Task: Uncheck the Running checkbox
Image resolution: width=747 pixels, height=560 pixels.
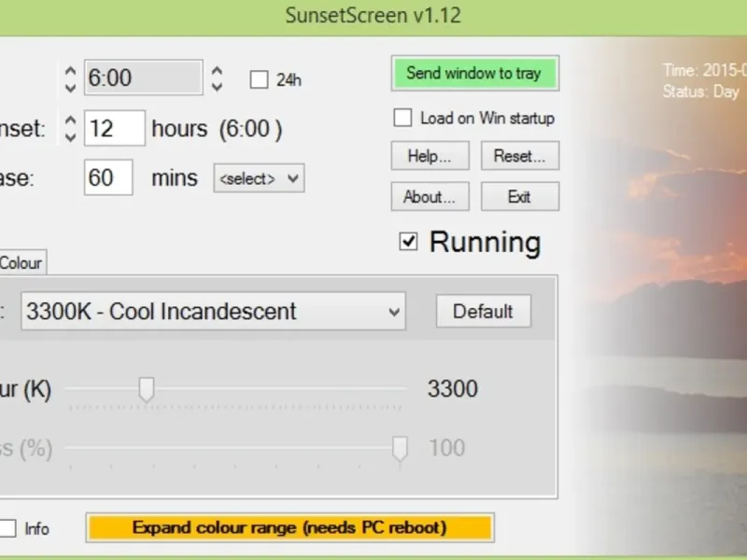Action: pos(408,242)
